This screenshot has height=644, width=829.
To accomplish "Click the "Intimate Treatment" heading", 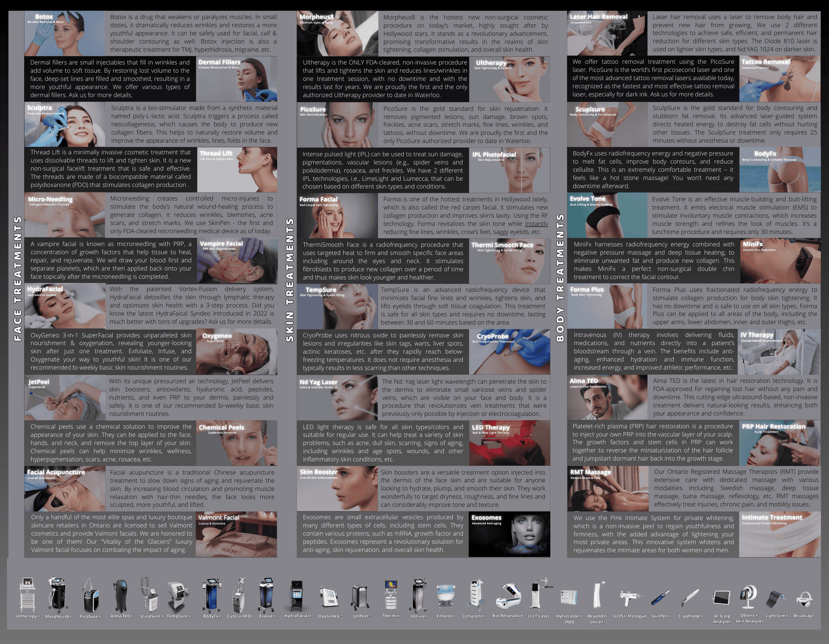I will click(772, 518).
